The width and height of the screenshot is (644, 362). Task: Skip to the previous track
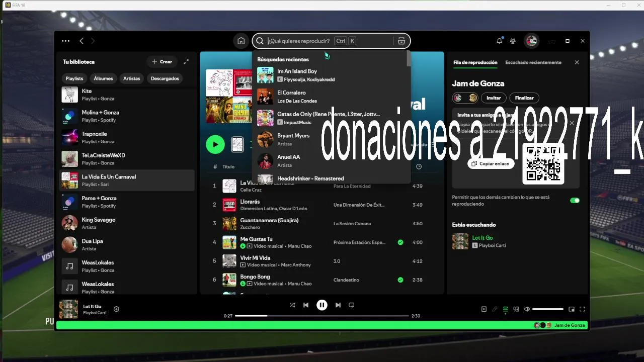coord(306,305)
